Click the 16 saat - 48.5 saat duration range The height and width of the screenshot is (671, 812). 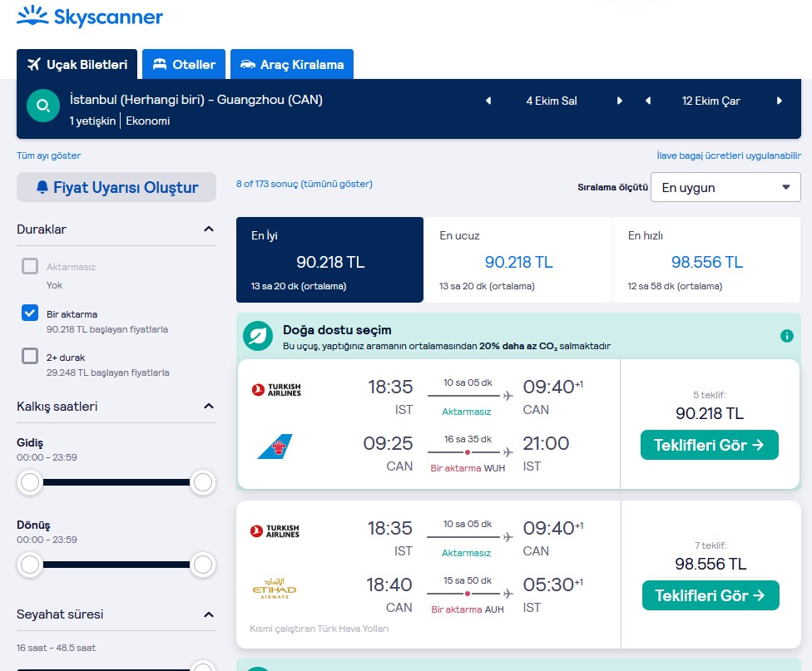(56, 648)
